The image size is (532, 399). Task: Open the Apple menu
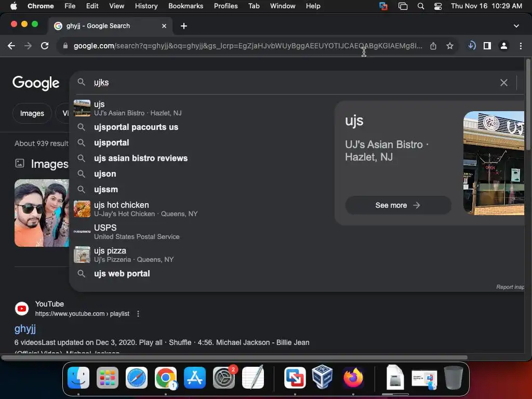coord(14,6)
